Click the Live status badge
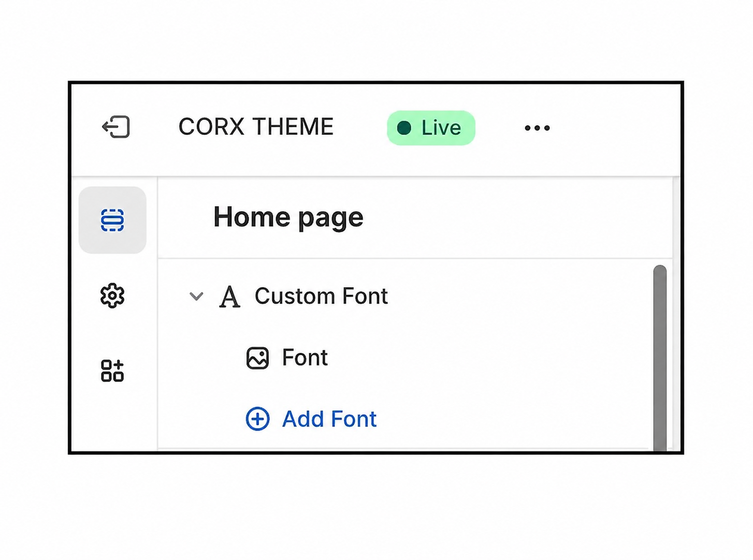The width and height of the screenshot is (753, 560). coord(431,128)
